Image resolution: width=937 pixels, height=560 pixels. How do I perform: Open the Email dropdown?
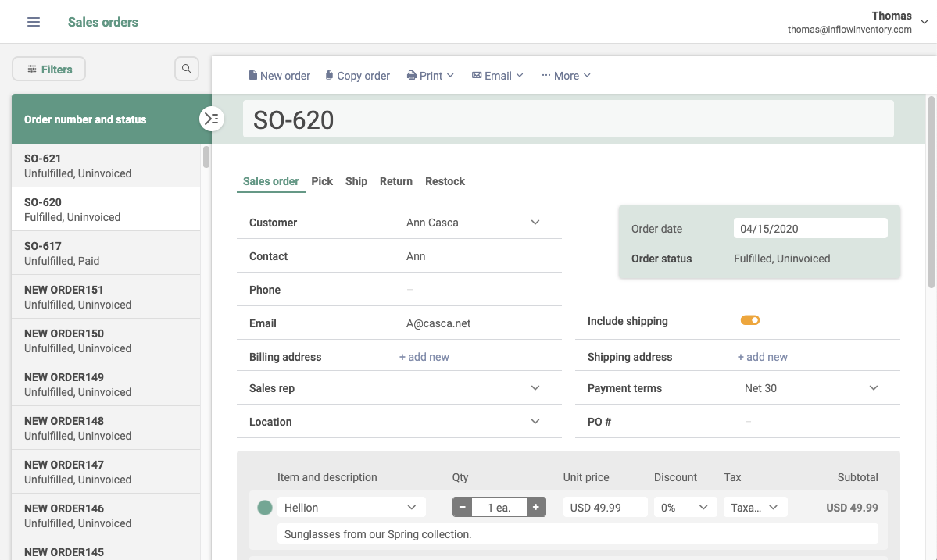coord(497,76)
